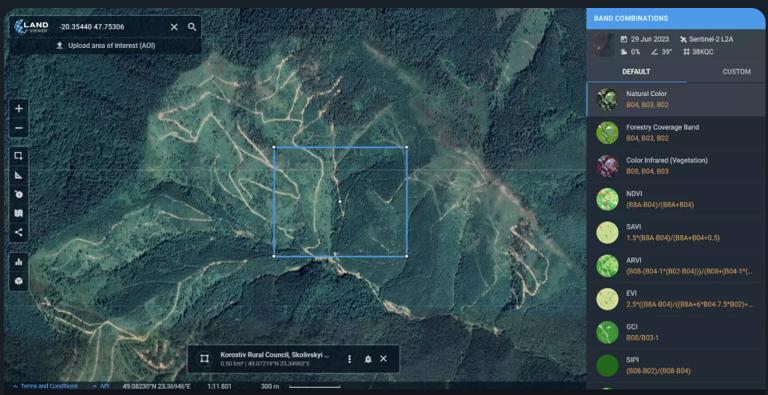Click the notification bell on the AOI card
Image resolution: width=768 pixels, height=395 pixels.
pyautogui.click(x=368, y=359)
